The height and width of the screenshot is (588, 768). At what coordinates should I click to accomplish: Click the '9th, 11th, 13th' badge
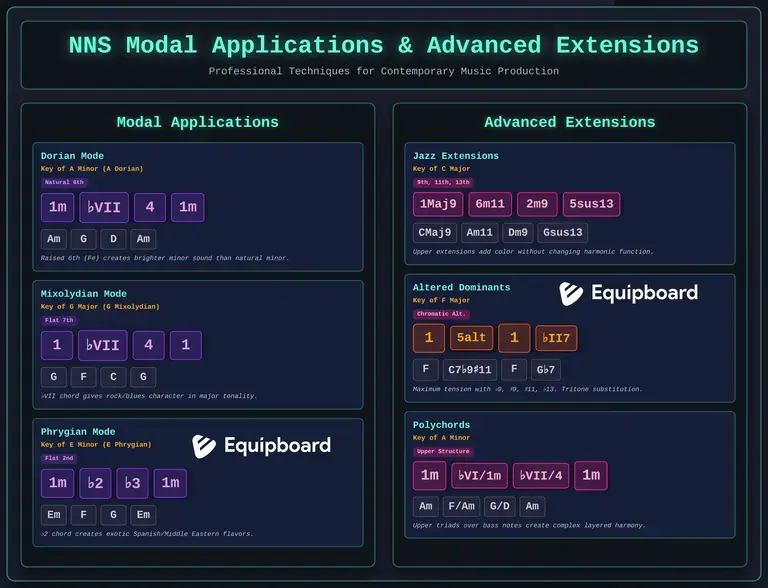tap(443, 182)
